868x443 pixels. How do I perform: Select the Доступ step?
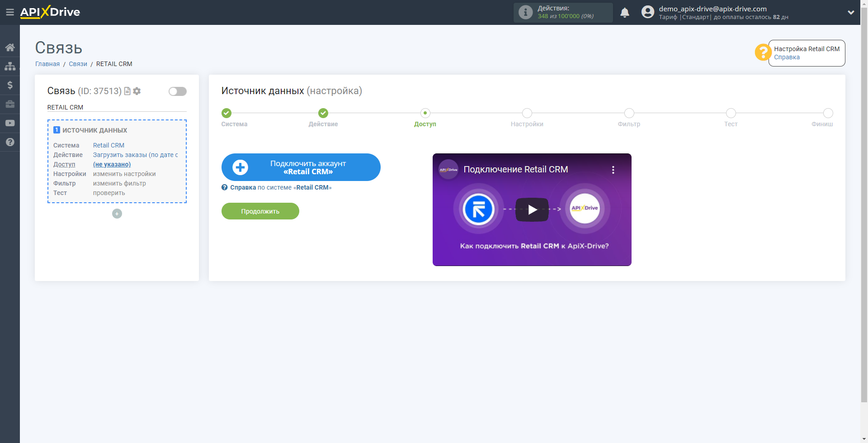click(425, 113)
